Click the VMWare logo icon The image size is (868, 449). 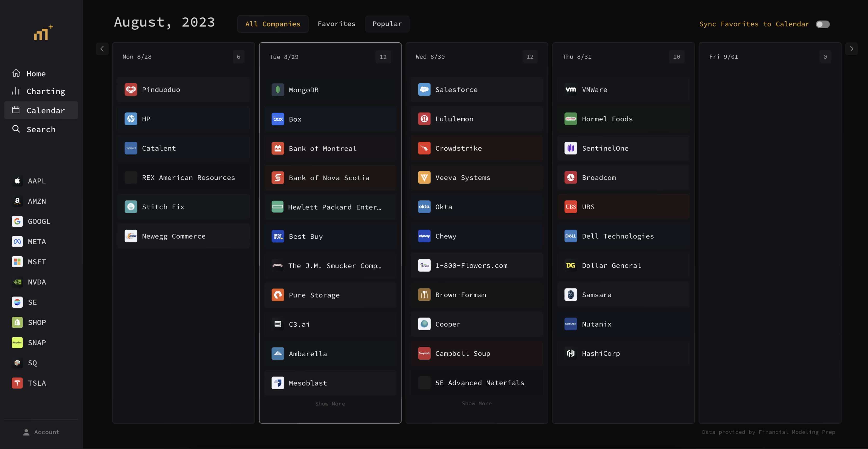pos(571,90)
